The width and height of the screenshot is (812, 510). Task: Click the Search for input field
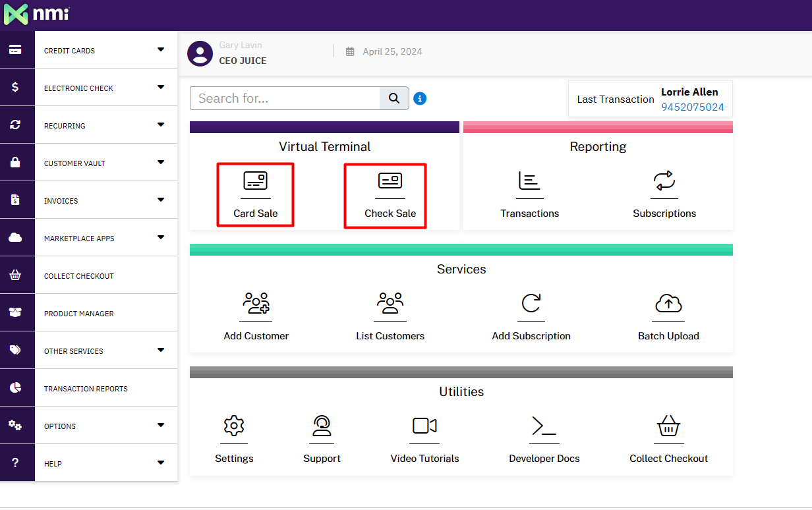click(x=285, y=98)
